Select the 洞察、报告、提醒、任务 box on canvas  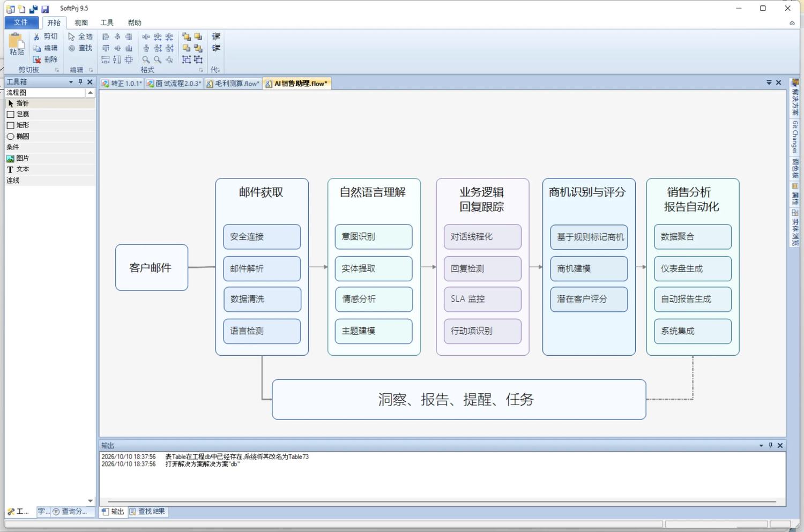tap(459, 399)
